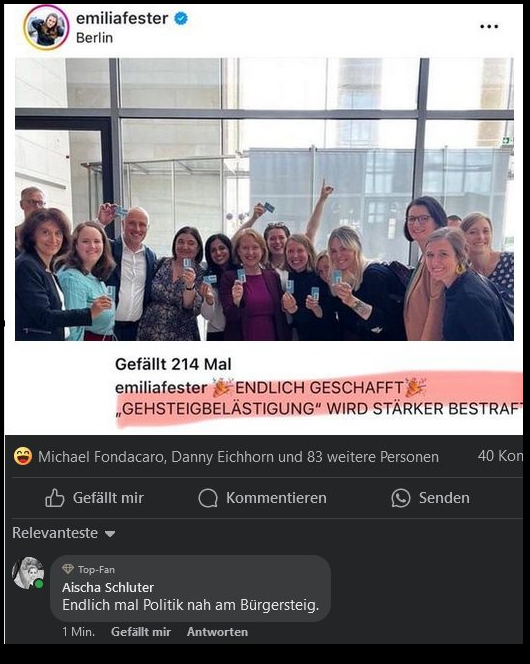Click the WhatsApp Senden icon
Image resolution: width=530 pixels, height=664 pixels.
pos(400,498)
